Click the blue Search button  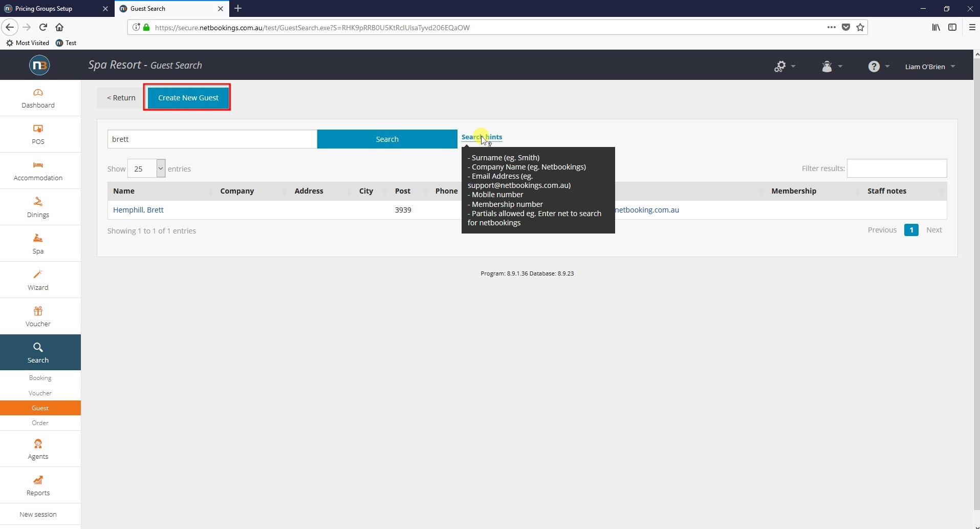(387, 139)
